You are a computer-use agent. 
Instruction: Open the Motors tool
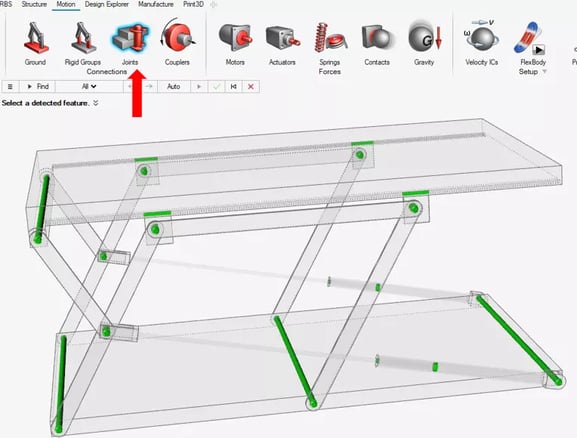click(x=235, y=38)
